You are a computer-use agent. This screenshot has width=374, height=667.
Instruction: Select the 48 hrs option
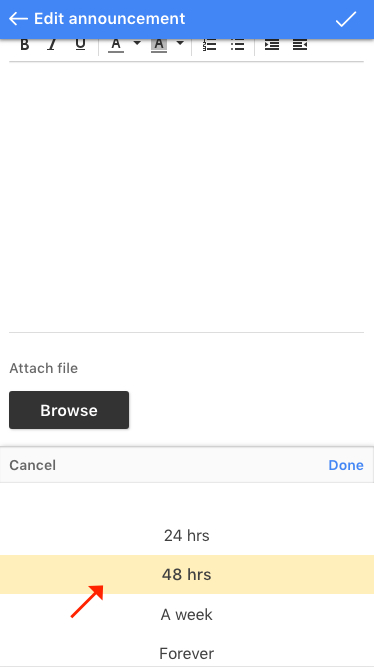[187, 575]
